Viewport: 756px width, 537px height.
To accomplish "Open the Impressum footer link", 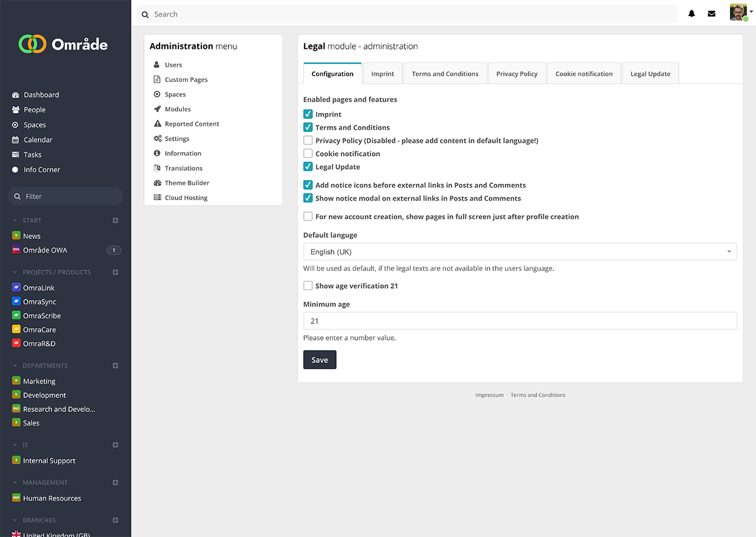I will point(489,395).
